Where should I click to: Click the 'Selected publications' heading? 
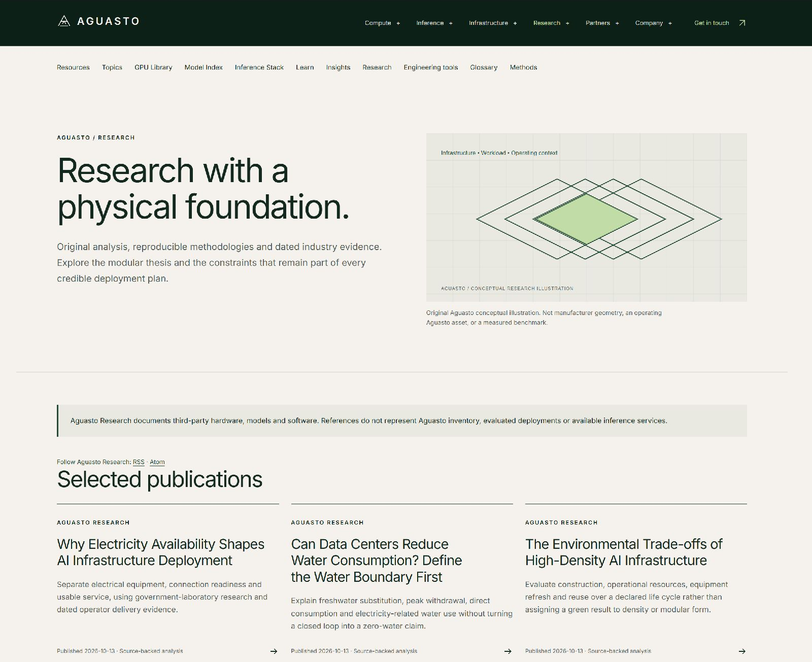(160, 479)
